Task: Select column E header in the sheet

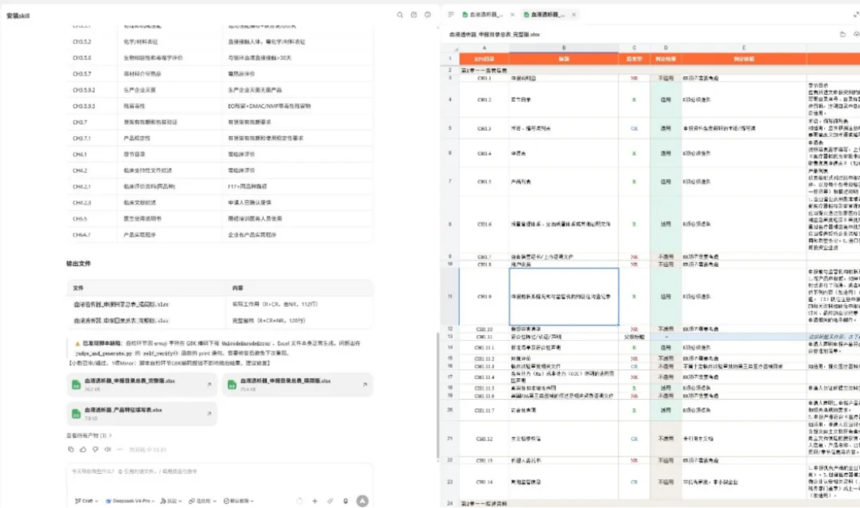Action: tap(744, 48)
